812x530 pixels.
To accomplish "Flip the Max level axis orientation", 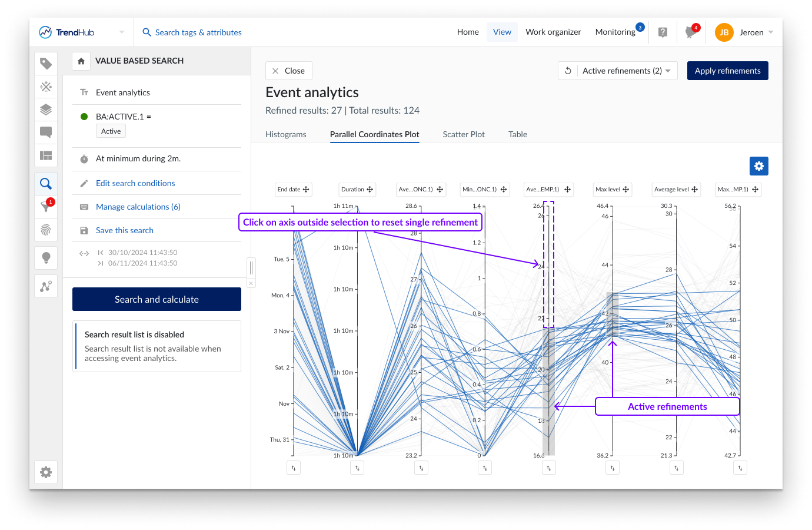I will tap(613, 468).
